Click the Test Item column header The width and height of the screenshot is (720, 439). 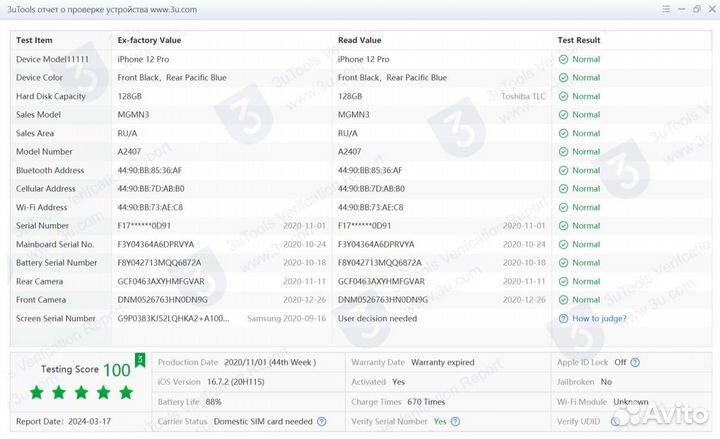(34, 40)
